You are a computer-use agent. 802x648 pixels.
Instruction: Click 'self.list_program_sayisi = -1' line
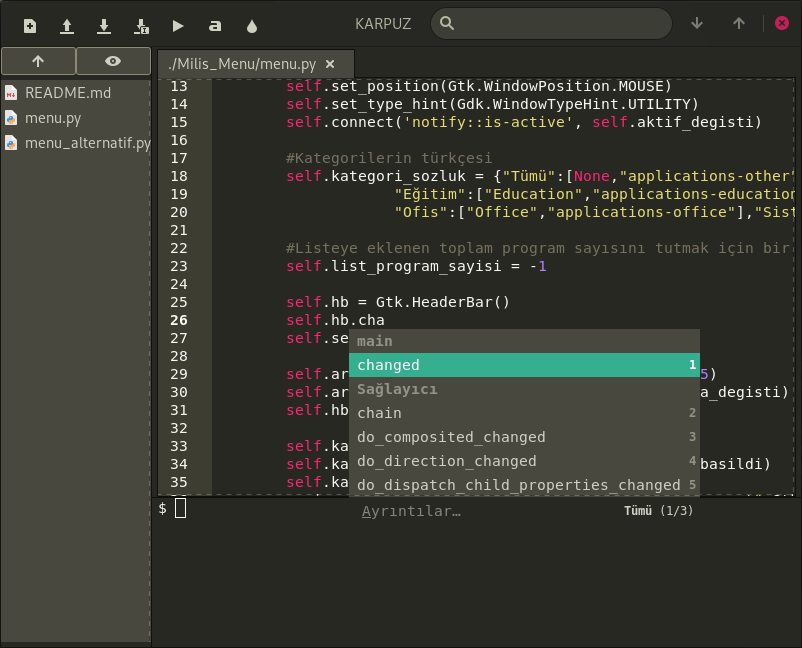click(x=416, y=266)
